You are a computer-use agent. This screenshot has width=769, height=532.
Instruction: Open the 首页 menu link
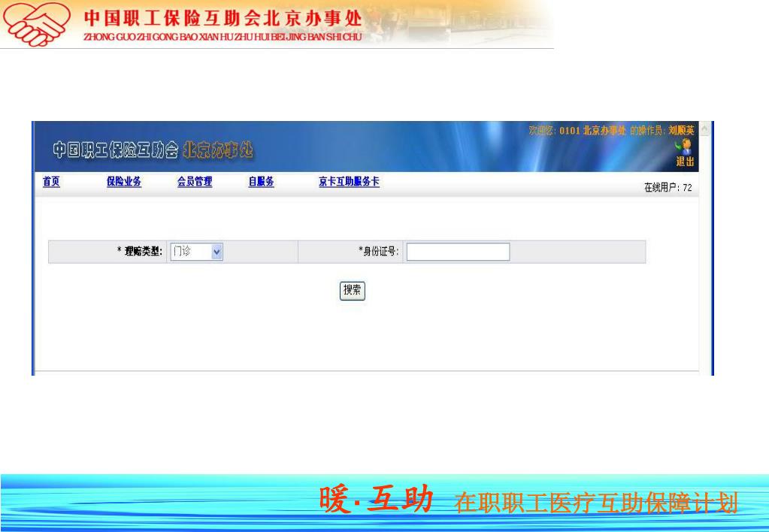(x=51, y=181)
